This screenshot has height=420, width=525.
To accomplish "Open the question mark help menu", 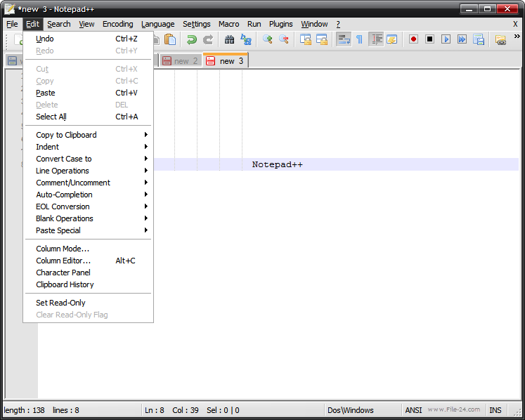I will (338, 24).
